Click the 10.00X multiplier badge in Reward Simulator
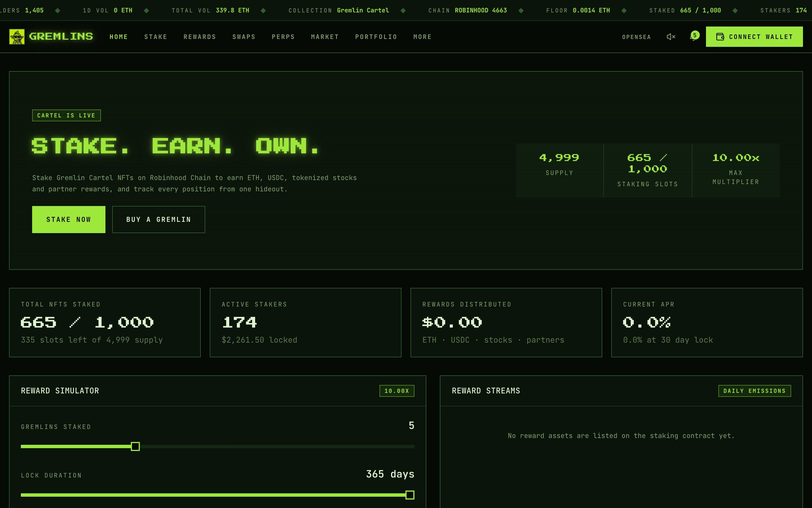 pos(397,391)
